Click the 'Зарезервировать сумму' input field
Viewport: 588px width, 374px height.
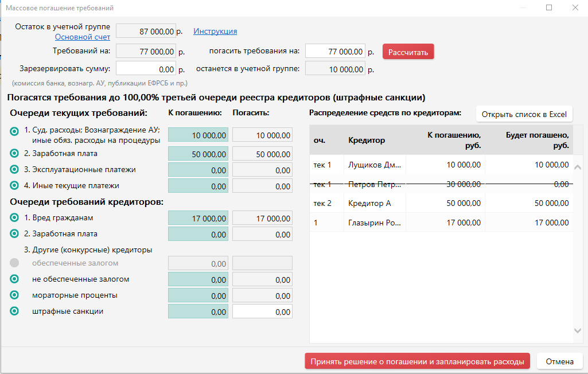(146, 69)
